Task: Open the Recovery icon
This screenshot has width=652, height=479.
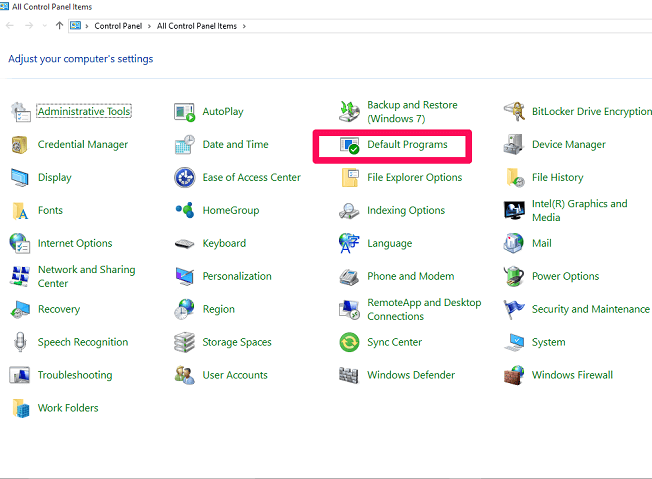Action: point(20,310)
